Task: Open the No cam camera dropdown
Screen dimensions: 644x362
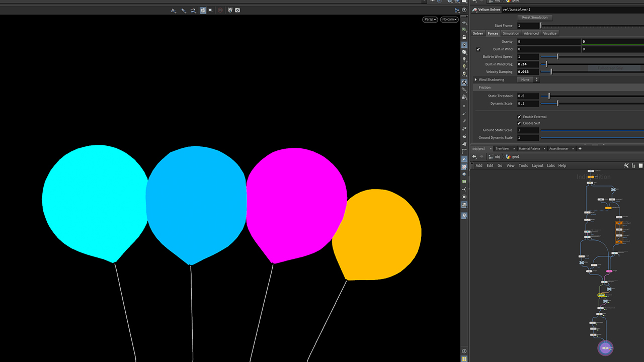Action: [x=449, y=20]
